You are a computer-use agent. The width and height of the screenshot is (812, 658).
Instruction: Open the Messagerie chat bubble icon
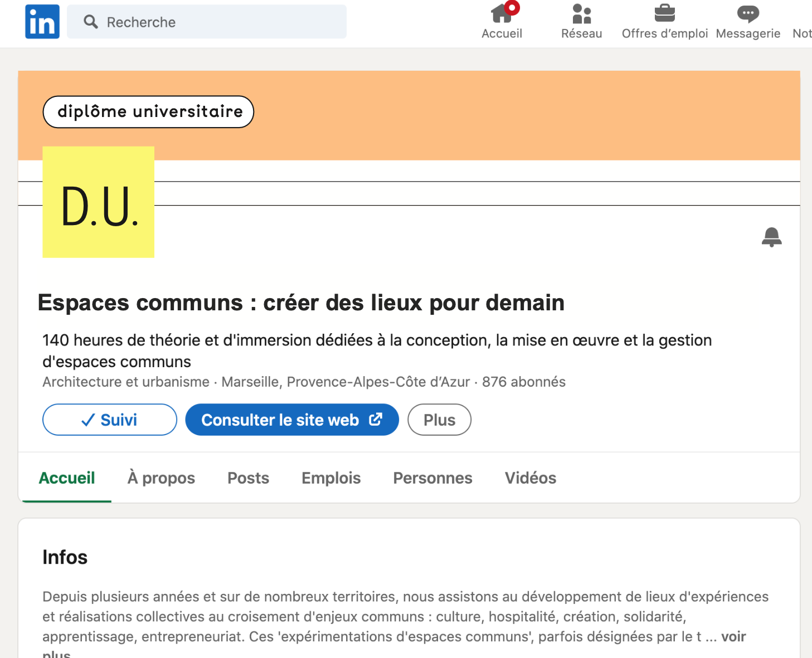[748, 14]
